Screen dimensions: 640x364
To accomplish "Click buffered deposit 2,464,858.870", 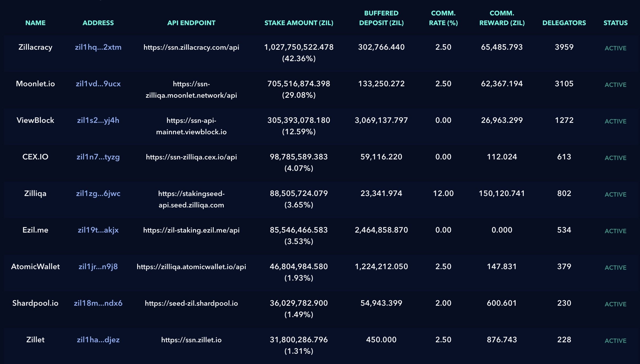I will click(x=381, y=230).
